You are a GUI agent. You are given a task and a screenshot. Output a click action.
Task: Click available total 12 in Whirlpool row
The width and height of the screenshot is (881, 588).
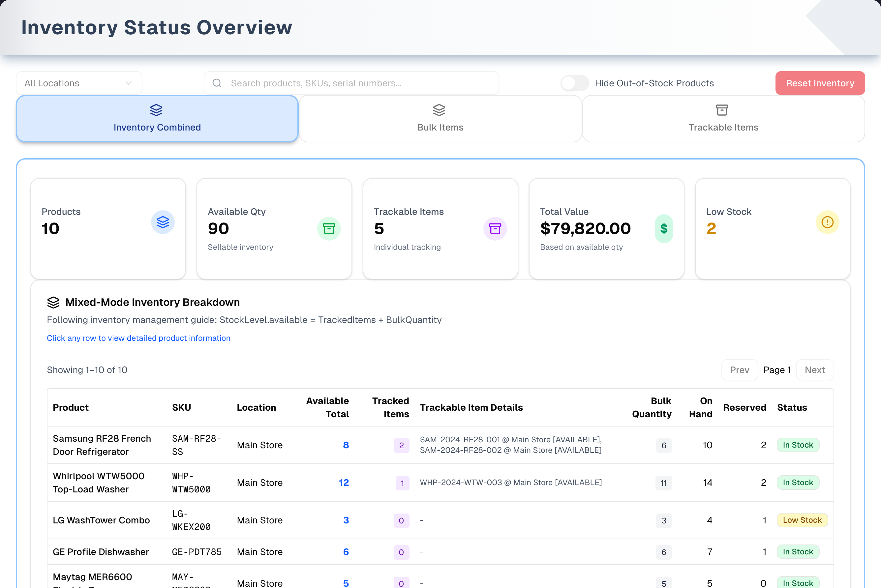(x=344, y=483)
